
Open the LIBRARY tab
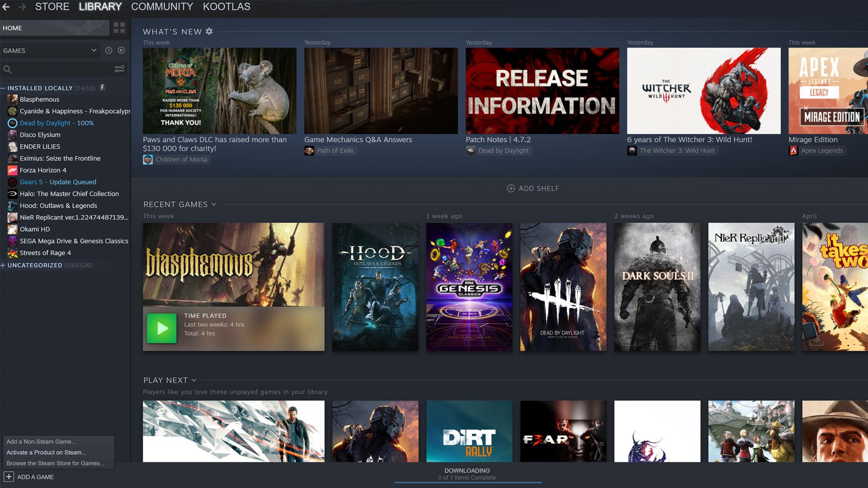tap(100, 7)
